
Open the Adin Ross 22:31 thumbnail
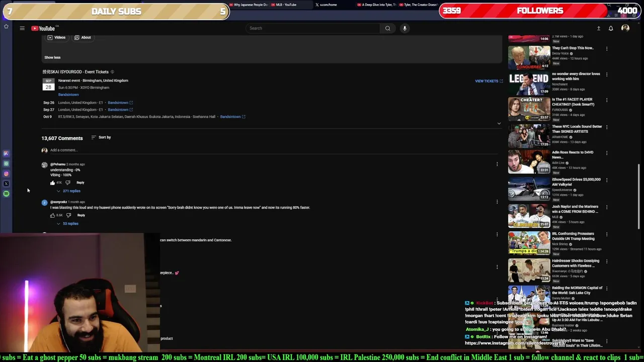point(529,162)
